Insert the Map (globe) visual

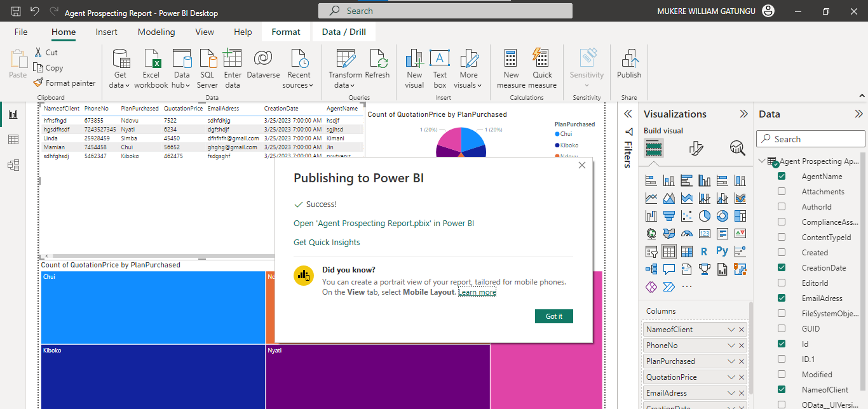coord(651,234)
